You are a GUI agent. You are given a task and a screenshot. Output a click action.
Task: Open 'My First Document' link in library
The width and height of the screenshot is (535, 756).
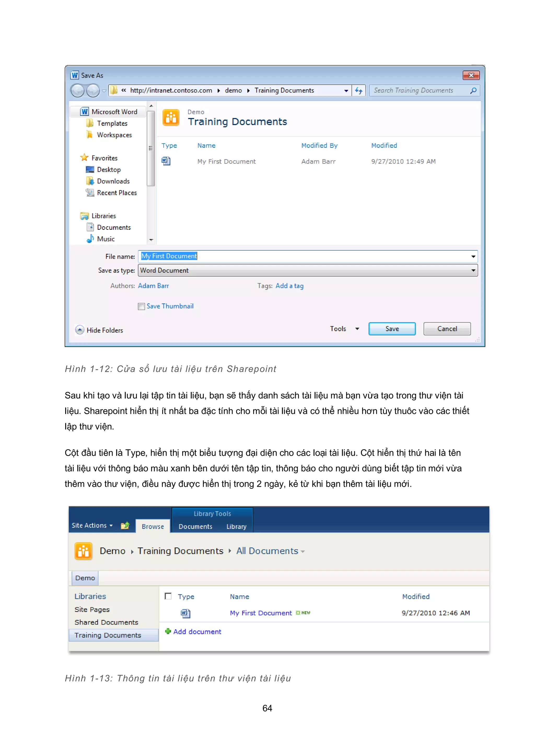pyautogui.click(x=261, y=613)
